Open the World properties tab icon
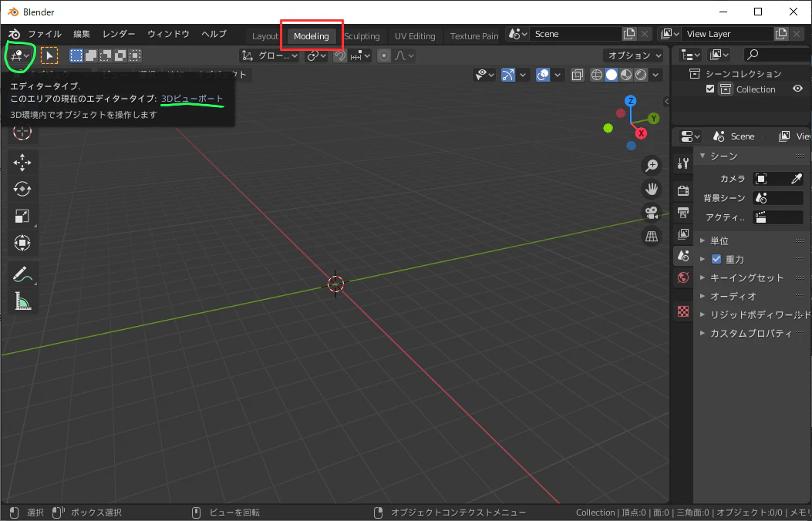812x521 pixels. tap(683, 277)
